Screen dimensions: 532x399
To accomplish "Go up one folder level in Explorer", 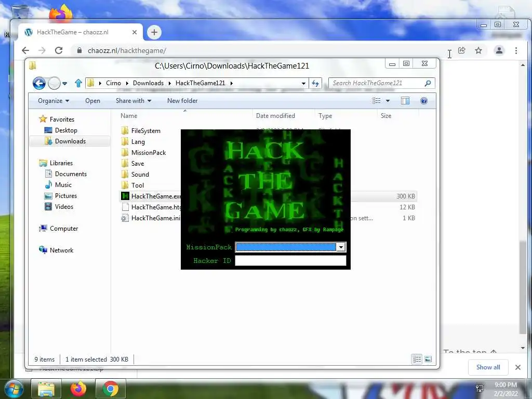I will [78, 83].
